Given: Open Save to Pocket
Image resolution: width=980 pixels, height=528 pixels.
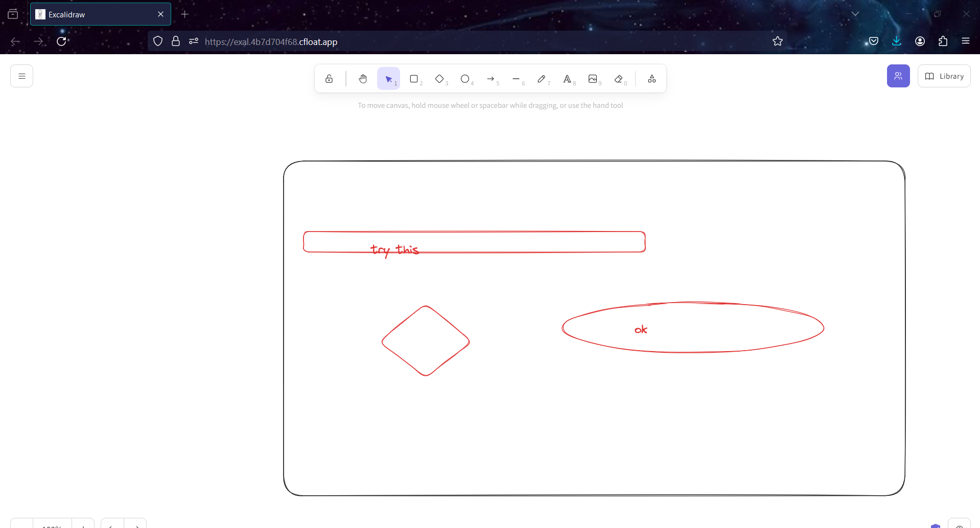Looking at the screenshot, I should click(x=874, y=41).
